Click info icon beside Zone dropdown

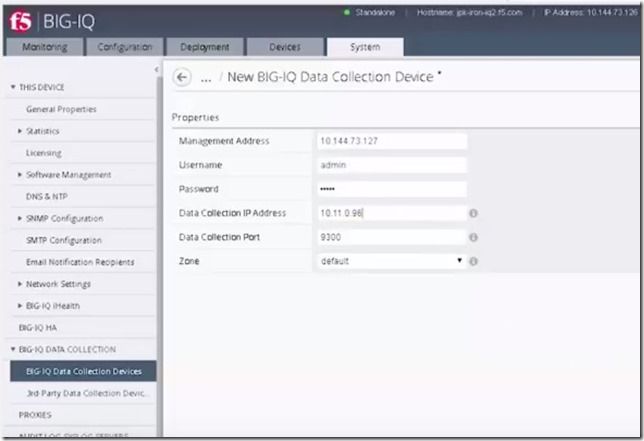(473, 261)
